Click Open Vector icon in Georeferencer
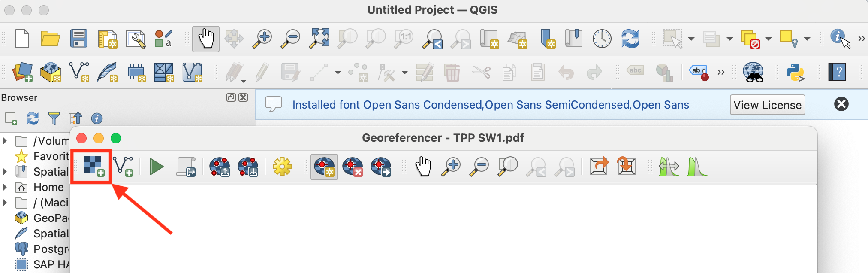Screen dimensions: 868x273 click(123, 166)
